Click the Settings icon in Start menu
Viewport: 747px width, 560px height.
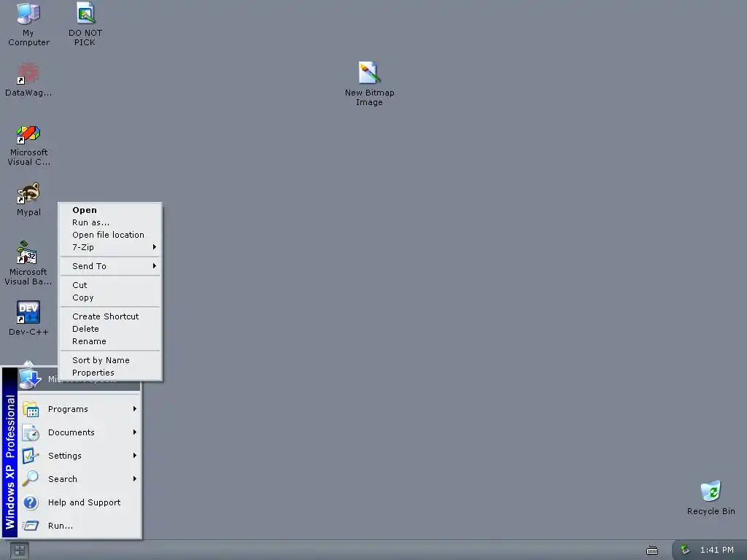pyautogui.click(x=31, y=456)
